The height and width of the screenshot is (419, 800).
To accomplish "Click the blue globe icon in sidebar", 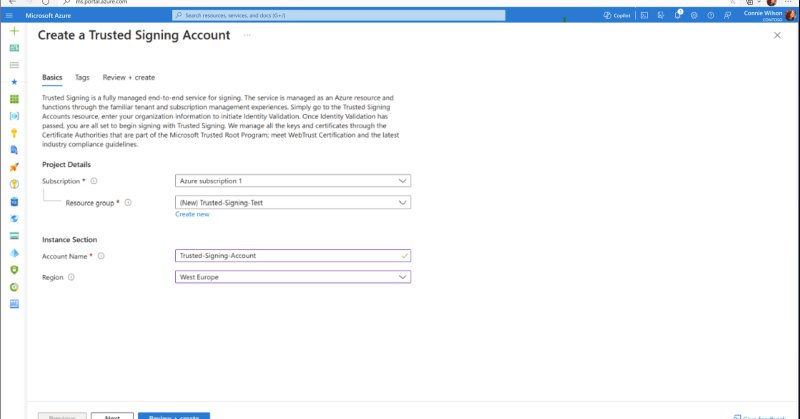I will (x=14, y=218).
